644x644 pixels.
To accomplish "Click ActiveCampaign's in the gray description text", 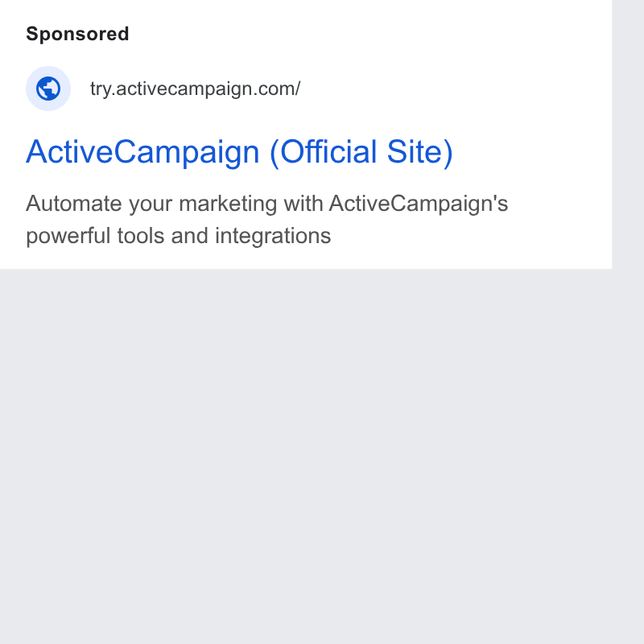I will tap(419, 204).
